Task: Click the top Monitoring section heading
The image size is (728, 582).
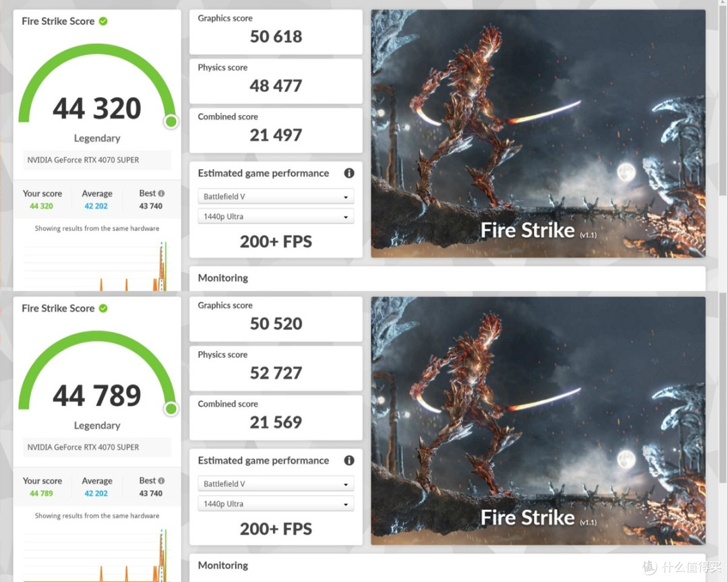Action: (x=223, y=278)
